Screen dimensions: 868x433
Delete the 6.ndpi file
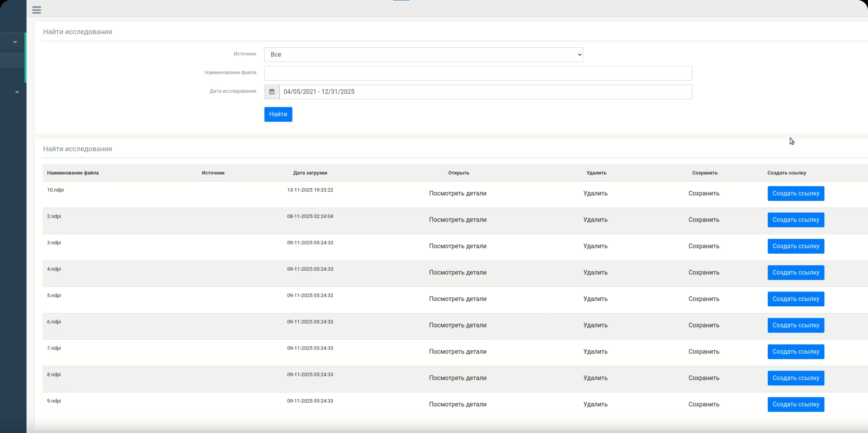click(x=595, y=325)
